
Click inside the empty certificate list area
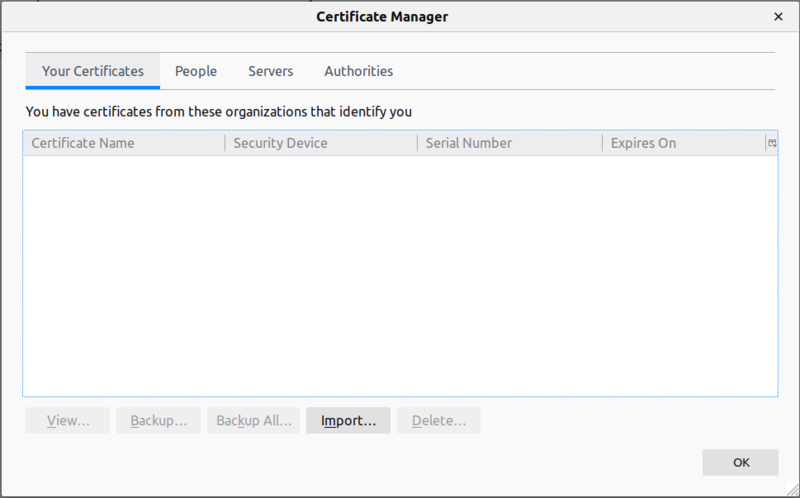click(x=400, y=275)
